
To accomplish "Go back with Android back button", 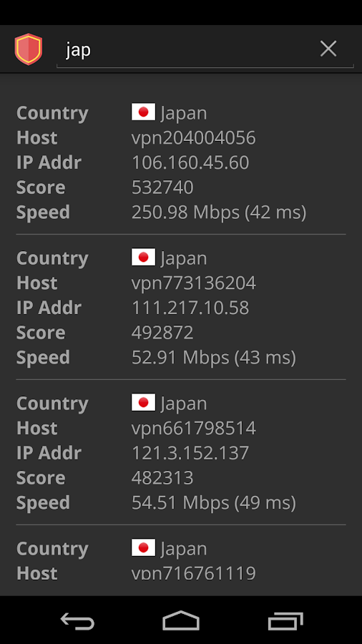I will click(77, 620).
